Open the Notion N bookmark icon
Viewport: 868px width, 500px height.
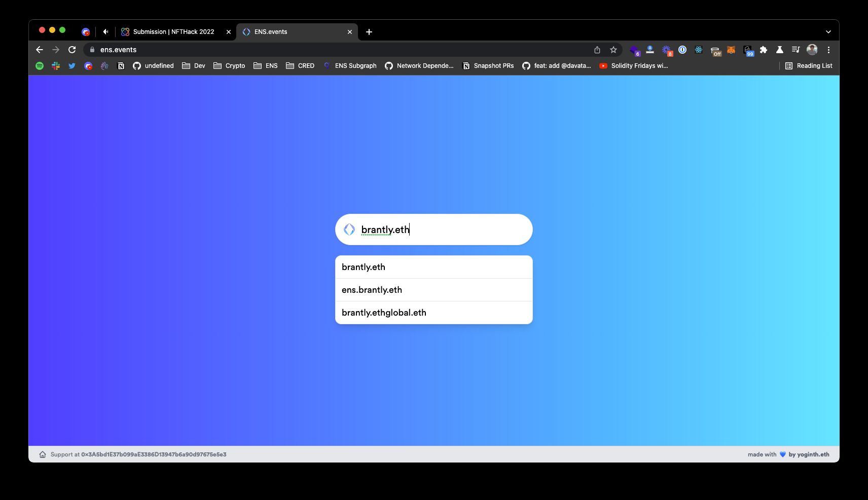[121, 66]
